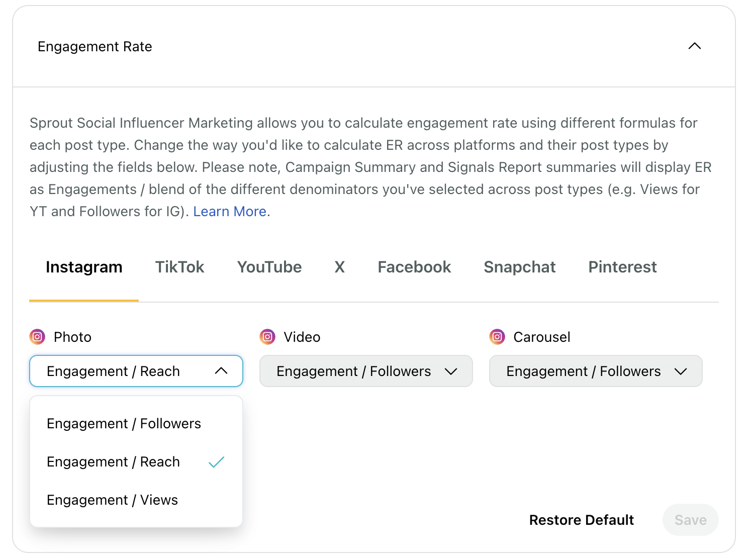Viewport: 749px width, 560px height.
Task: Click the Instagram icon beside Photo
Action: (37, 337)
